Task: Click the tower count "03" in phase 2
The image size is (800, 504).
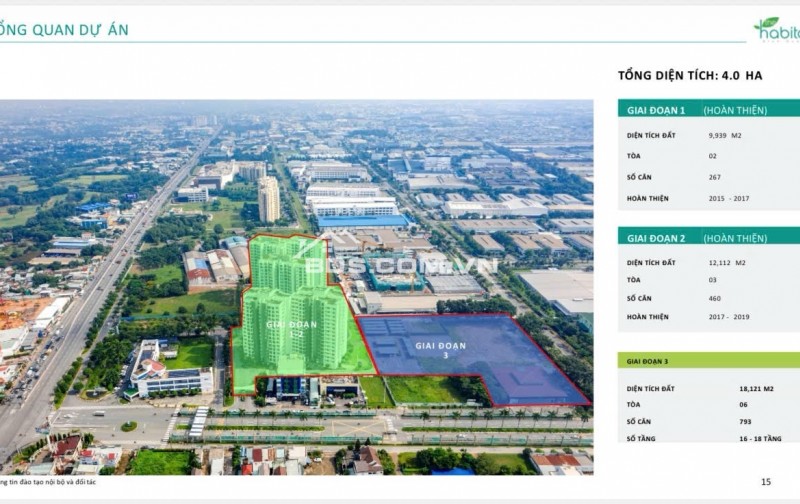Action: click(712, 280)
